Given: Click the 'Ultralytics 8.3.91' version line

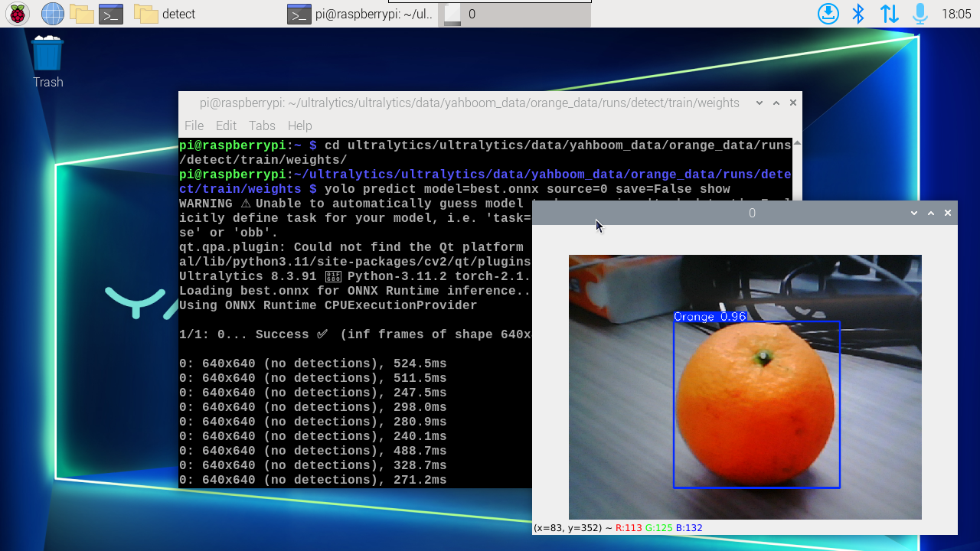Looking at the screenshot, I should click(x=355, y=276).
